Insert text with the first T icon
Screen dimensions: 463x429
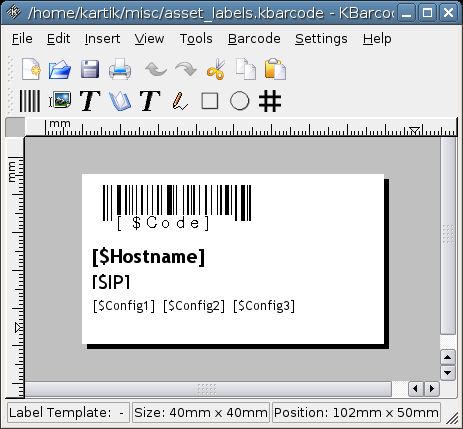tap(90, 101)
